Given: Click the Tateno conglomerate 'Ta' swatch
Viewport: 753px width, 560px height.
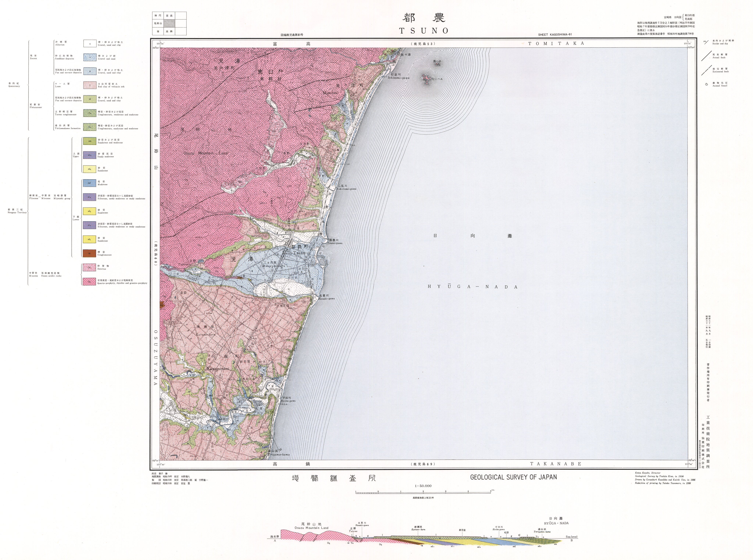Looking at the screenshot, I should (90, 113).
